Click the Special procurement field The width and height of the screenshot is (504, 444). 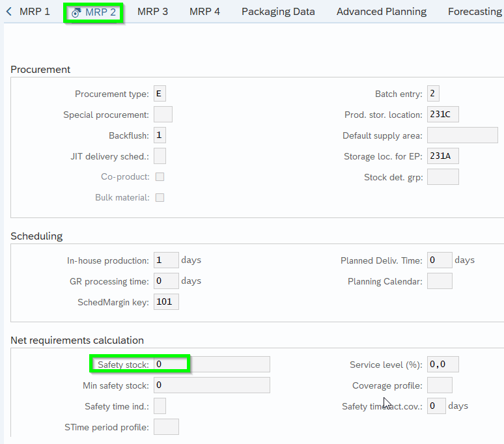[x=163, y=115]
